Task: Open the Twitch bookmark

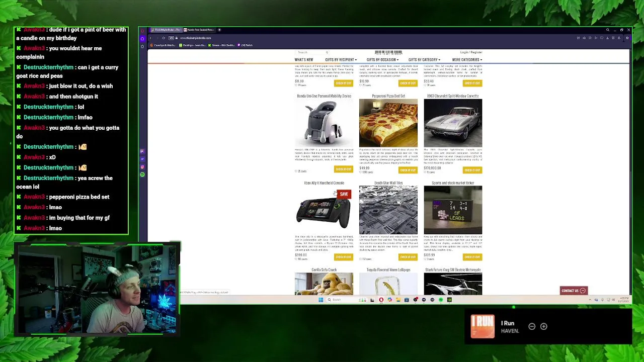Action: (x=246, y=45)
